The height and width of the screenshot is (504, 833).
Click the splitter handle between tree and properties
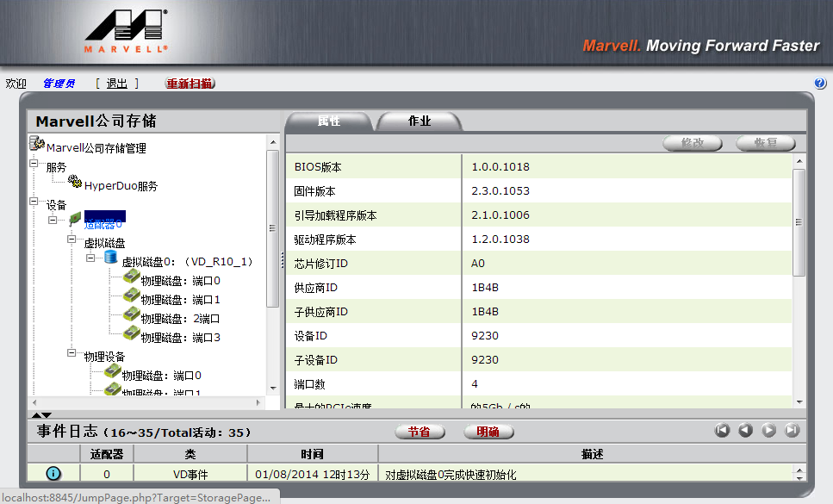click(x=282, y=260)
